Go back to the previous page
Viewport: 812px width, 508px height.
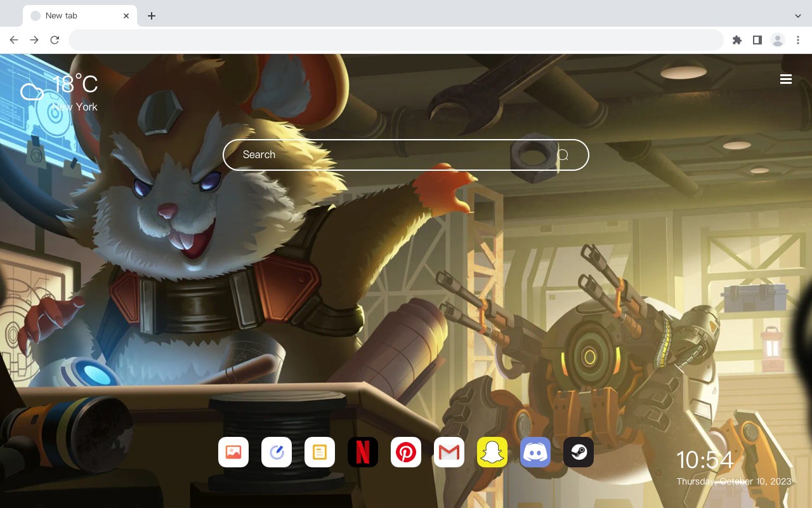click(x=14, y=40)
